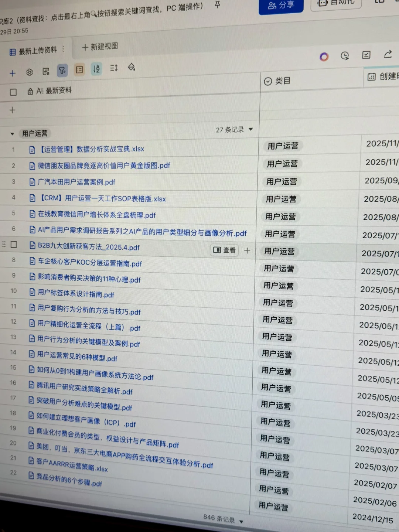This screenshot has width=399, height=532.
Task: Click the 2024/12/15 date cell
Action: point(372,518)
